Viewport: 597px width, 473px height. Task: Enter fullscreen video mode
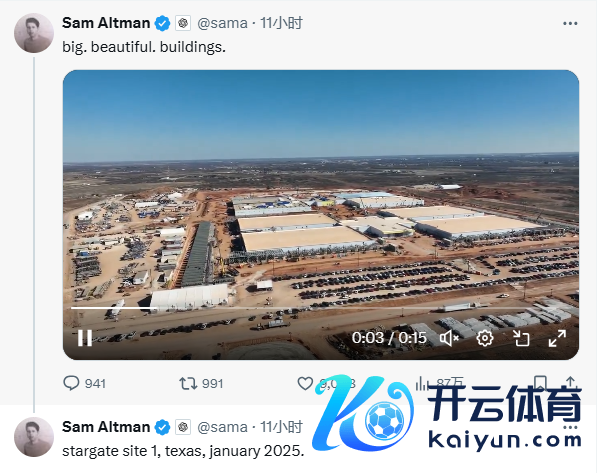click(x=557, y=338)
